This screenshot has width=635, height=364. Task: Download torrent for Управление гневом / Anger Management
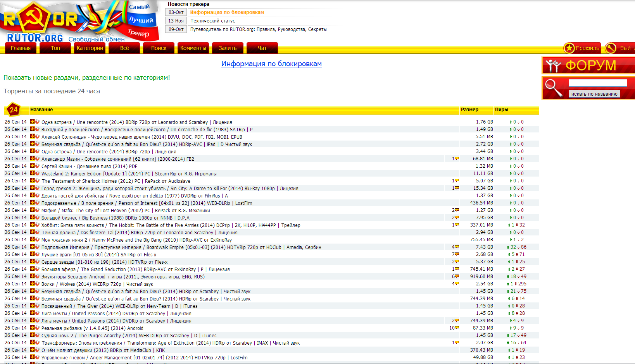click(33, 357)
